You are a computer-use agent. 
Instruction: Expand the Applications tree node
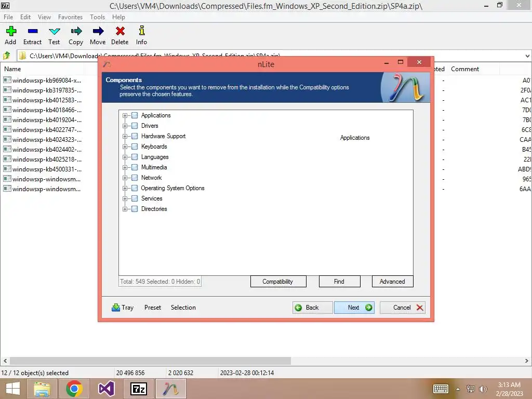pyautogui.click(x=125, y=115)
